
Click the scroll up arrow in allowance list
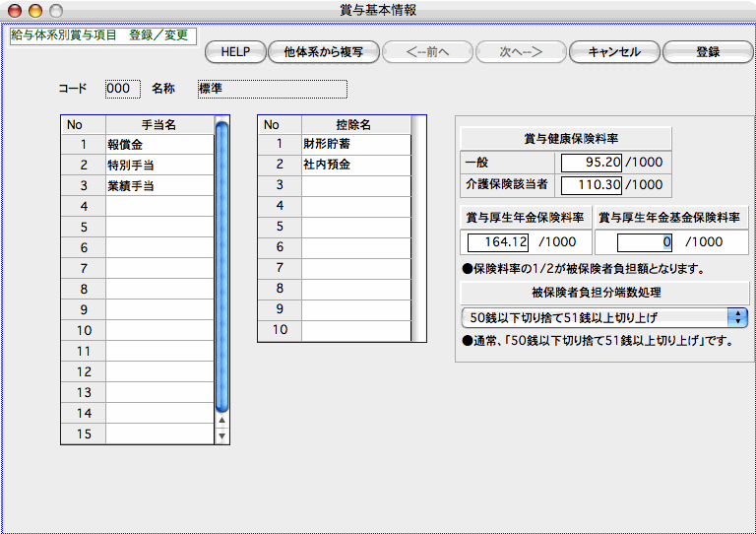[221, 421]
